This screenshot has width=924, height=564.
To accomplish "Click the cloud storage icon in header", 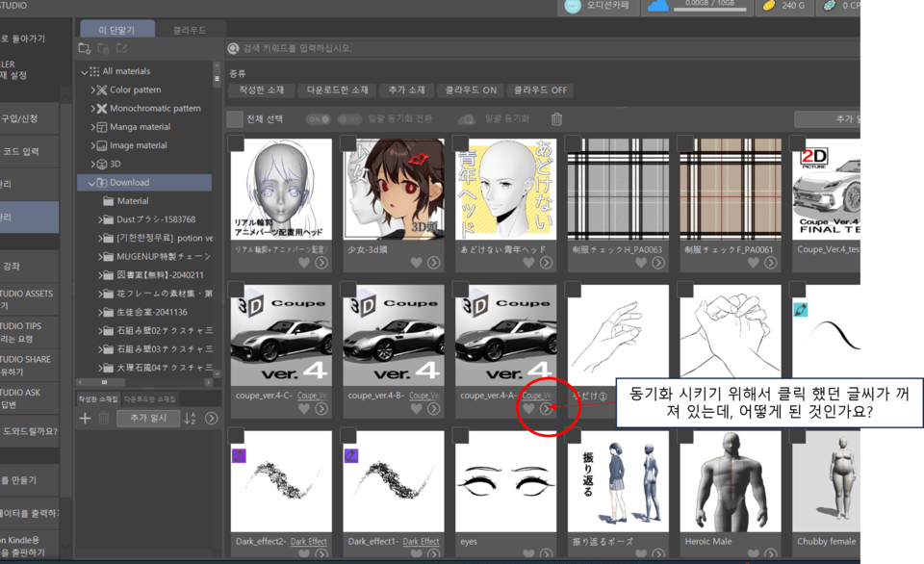I will point(658,6).
